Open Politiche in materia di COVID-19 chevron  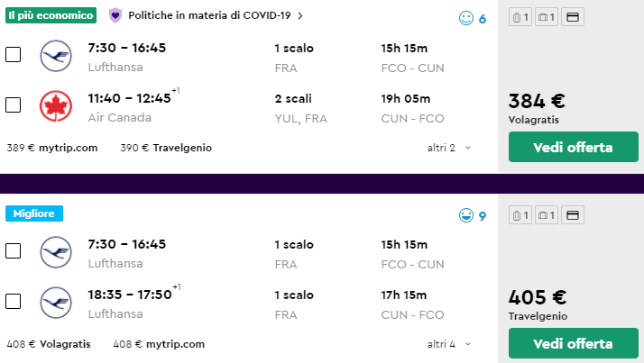tap(300, 15)
